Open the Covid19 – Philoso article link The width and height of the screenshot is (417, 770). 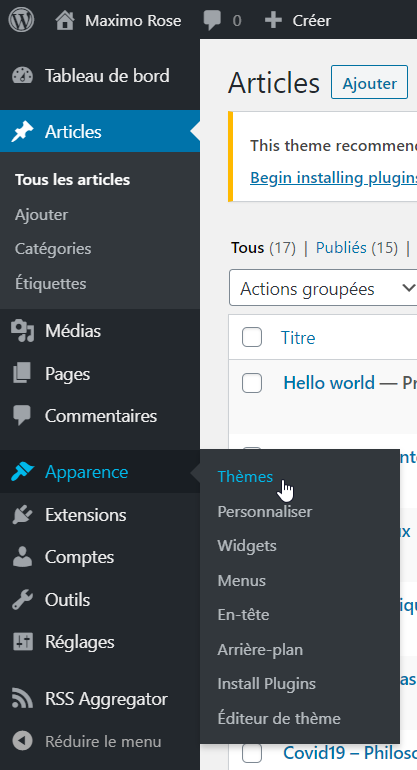[350, 753]
